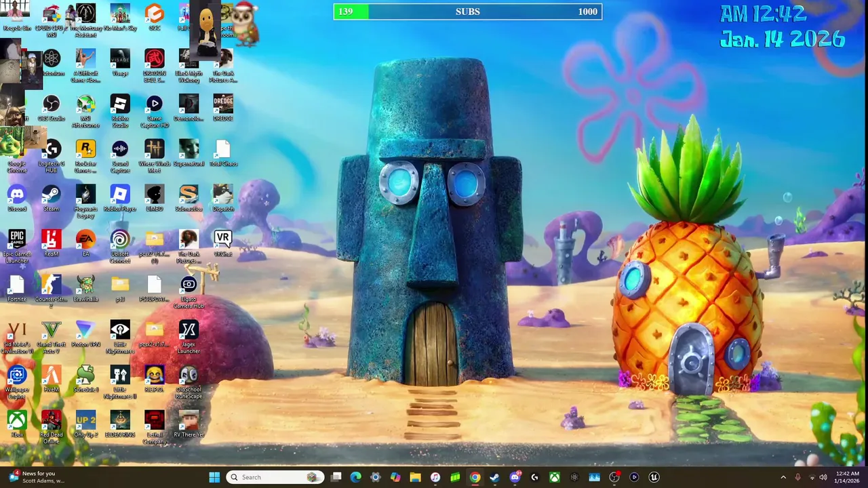This screenshot has height=488, width=868.
Task: Click the Windows Start button
Action: [x=214, y=477]
